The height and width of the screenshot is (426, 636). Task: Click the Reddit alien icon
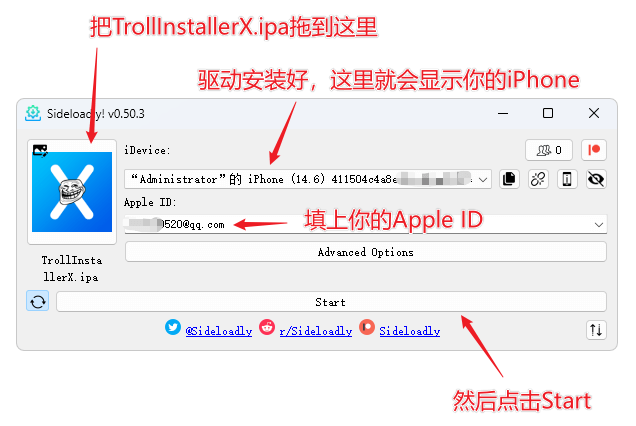pos(267,327)
